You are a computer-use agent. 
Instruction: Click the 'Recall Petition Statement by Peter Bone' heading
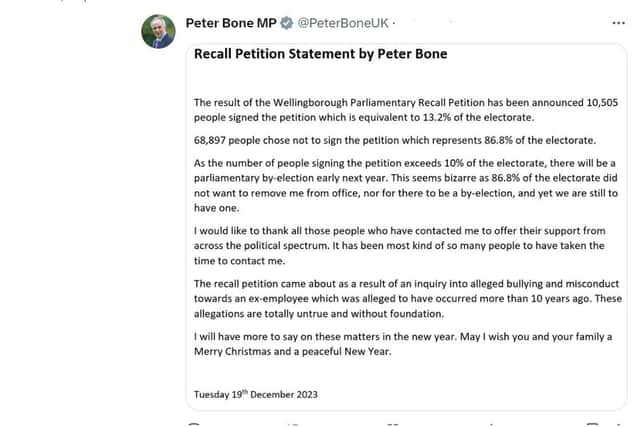[320, 54]
